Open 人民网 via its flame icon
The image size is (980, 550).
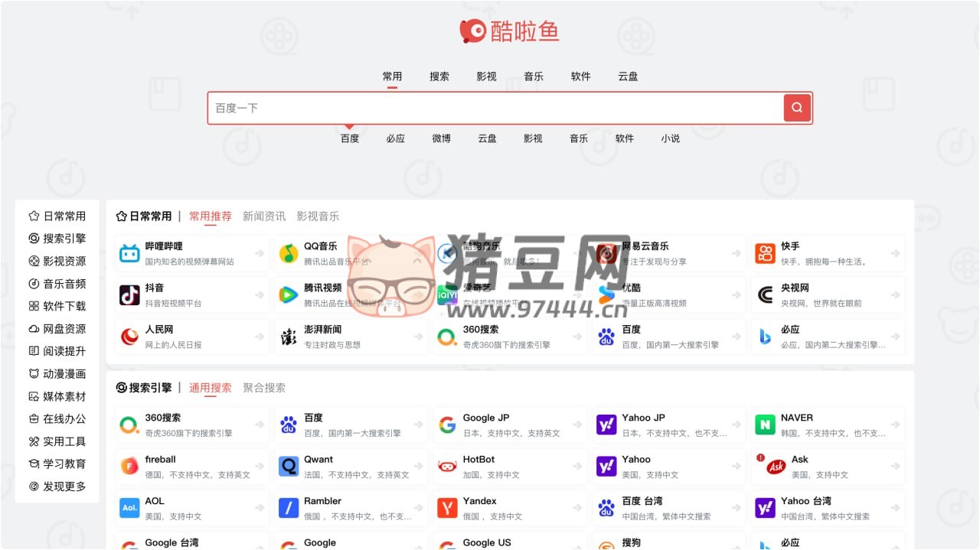coord(129,337)
